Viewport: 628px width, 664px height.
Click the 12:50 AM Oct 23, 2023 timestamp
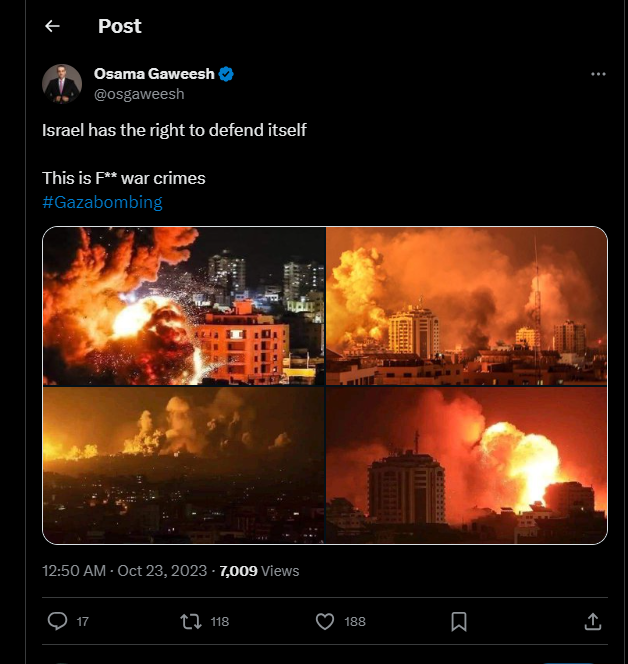pos(124,571)
